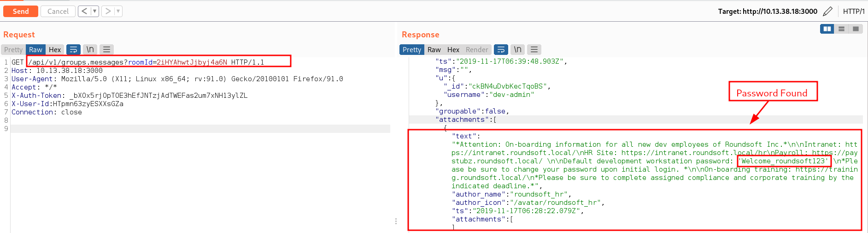Go back to previous request in history
Screen dimensions: 868x233
(x=84, y=11)
